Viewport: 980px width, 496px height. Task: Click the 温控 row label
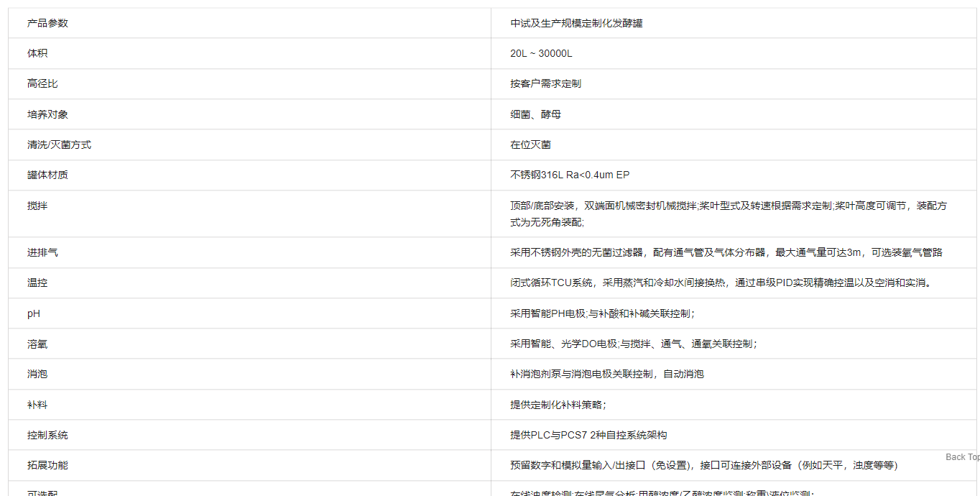[37, 283]
